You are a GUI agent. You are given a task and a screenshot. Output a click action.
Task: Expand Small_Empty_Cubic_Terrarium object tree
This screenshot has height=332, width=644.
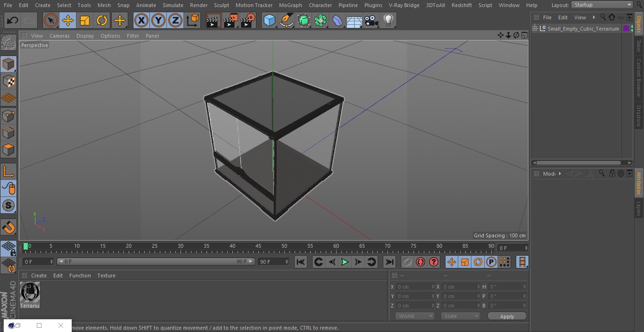point(535,29)
